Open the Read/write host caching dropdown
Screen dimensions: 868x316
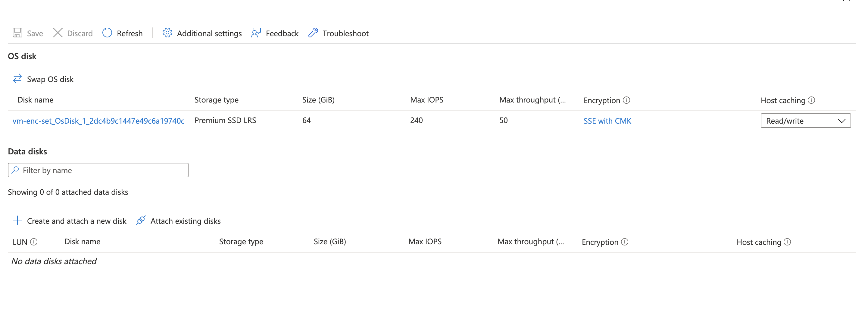pyautogui.click(x=806, y=120)
